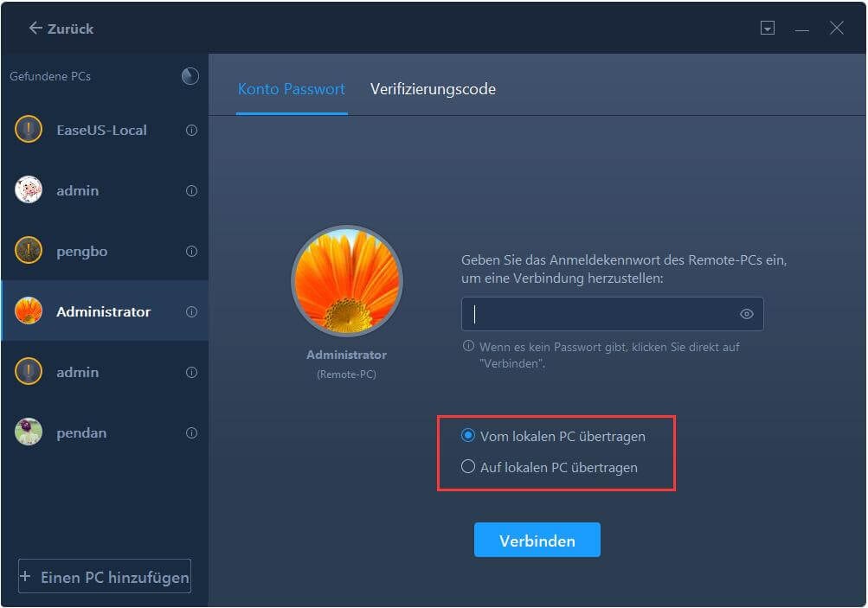This screenshot has height=608, width=868.
Task: Select the pendan avatar in PC list
Action: coord(29,432)
